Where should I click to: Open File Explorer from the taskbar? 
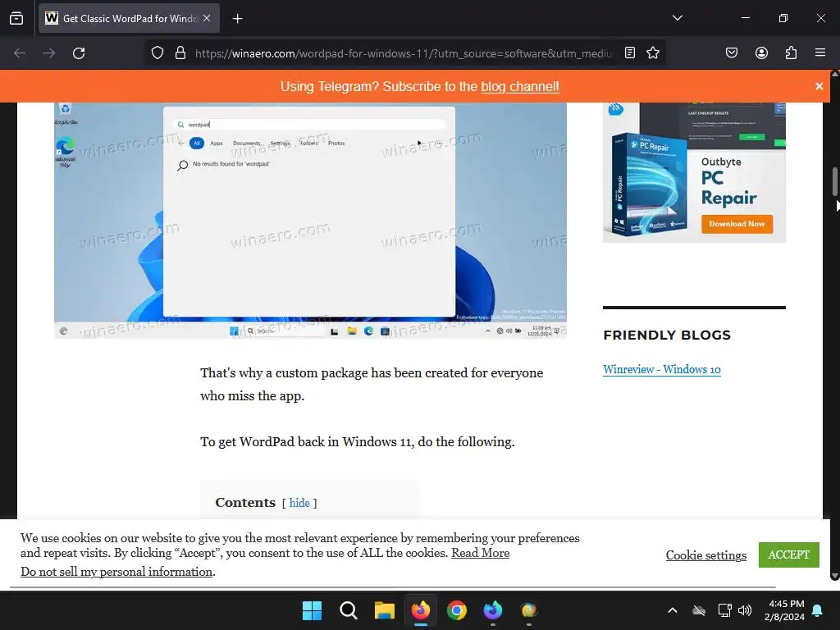[x=384, y=610]
